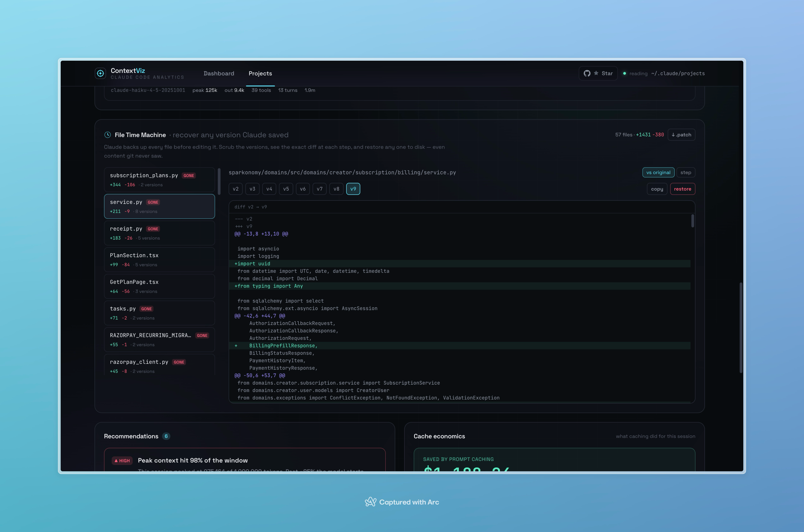Click the '13 turns' stat
This screenshot has height=532, width=804.
click(x=288, y=90)
